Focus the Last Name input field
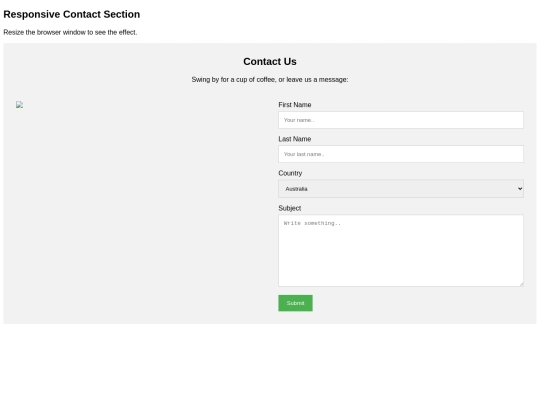540x405 pixels. point(401,154)
